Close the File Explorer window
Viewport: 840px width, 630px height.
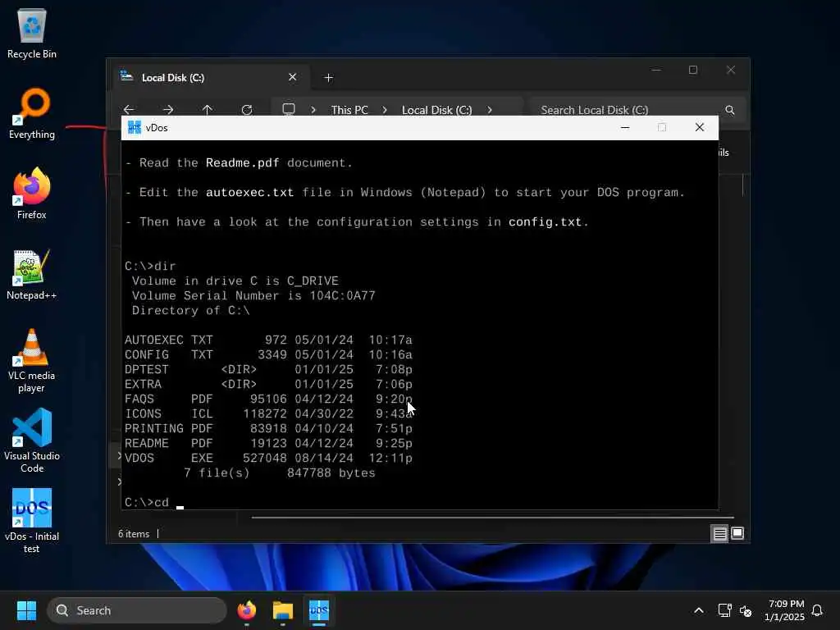[x=731, y=71]
